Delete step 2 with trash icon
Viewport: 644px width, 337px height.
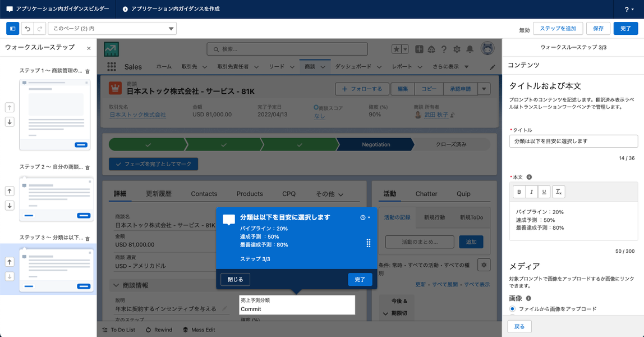[x=88, y=167]
